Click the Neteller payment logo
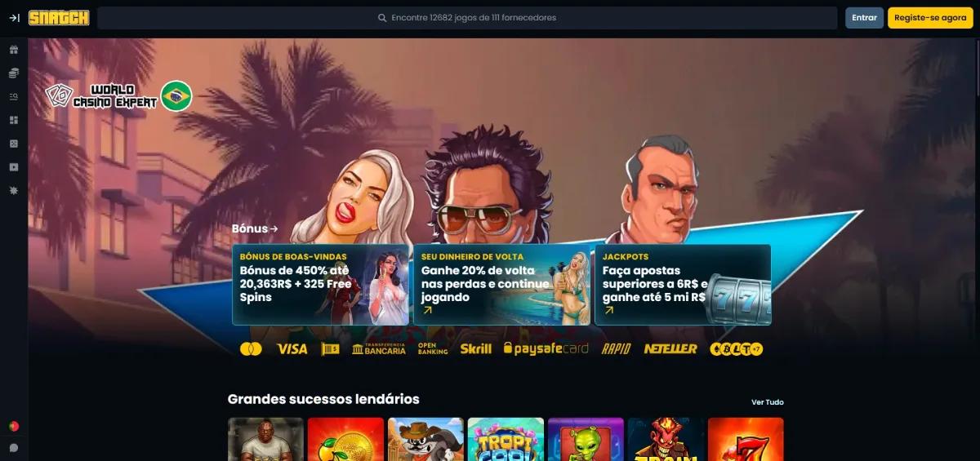 [670, 349]
